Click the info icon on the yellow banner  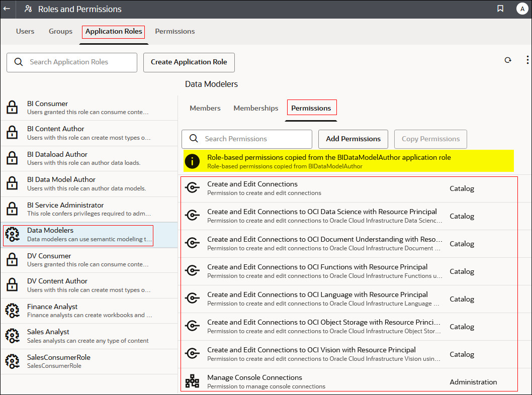[193, 160]
